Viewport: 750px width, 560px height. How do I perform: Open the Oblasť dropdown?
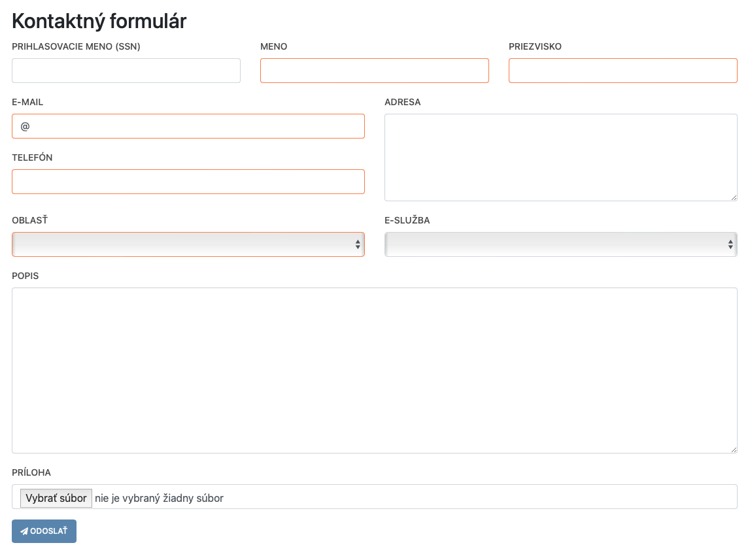click(188, 244)
